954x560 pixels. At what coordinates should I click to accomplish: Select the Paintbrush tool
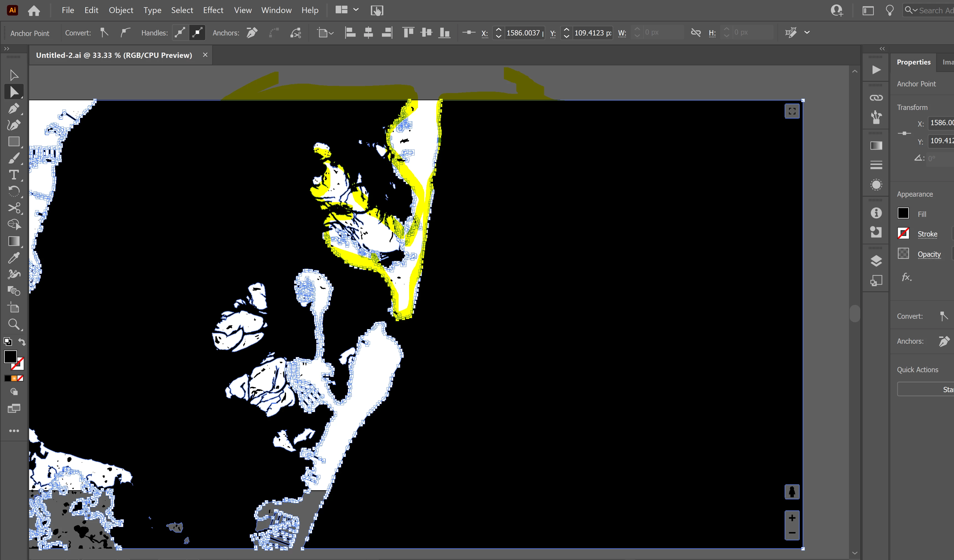click(x=14, y=158)
